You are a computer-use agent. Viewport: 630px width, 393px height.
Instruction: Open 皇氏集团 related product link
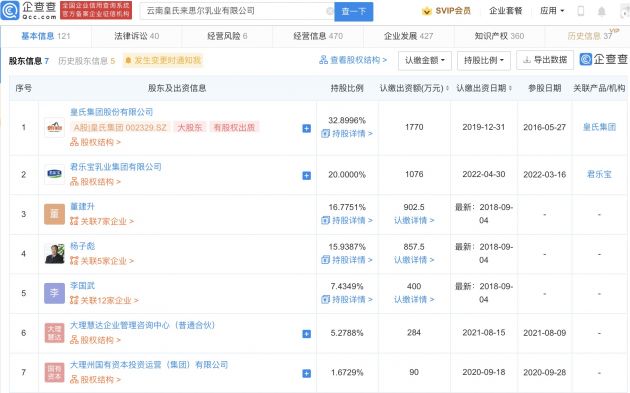coord(599,127)
